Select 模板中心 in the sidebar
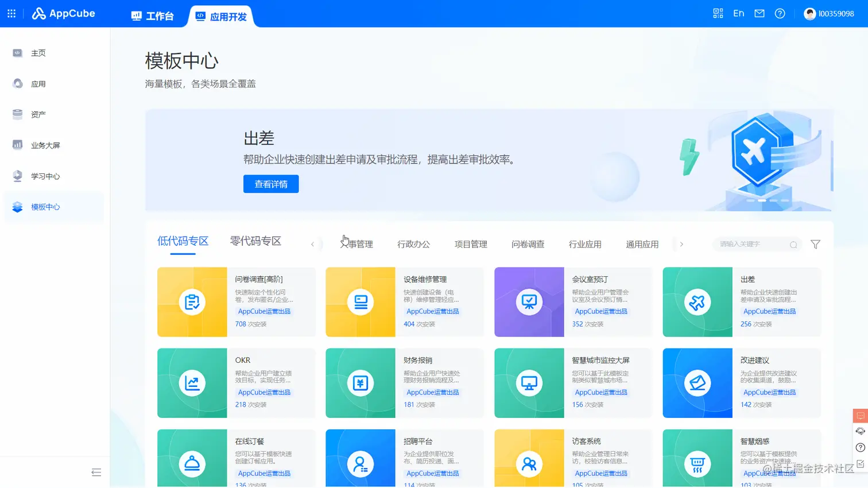The height and width of the screenshot is (488, 868). tap(55, 207)
